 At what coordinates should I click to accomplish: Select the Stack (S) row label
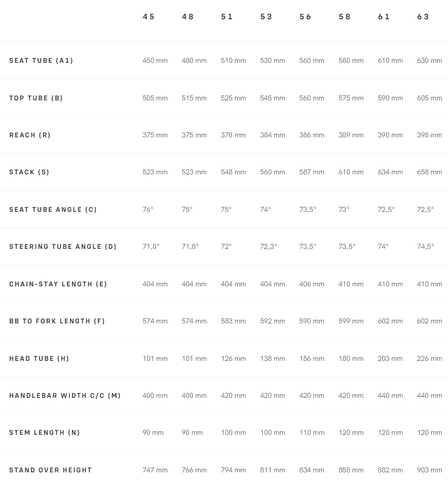point(29,172)
